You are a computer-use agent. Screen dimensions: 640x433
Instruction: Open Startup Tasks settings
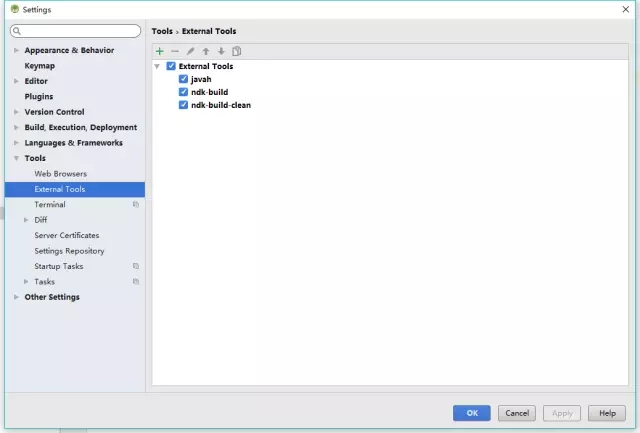59,266
